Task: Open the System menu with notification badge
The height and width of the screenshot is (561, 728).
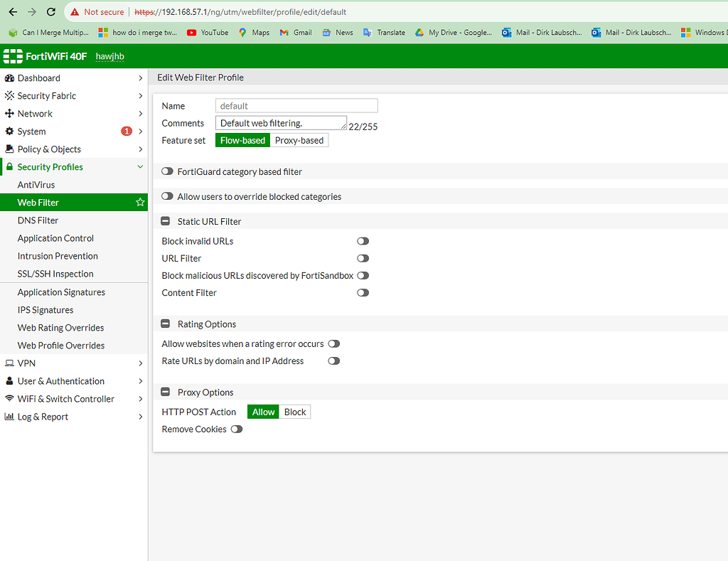Action: click(x=34, y=131)
